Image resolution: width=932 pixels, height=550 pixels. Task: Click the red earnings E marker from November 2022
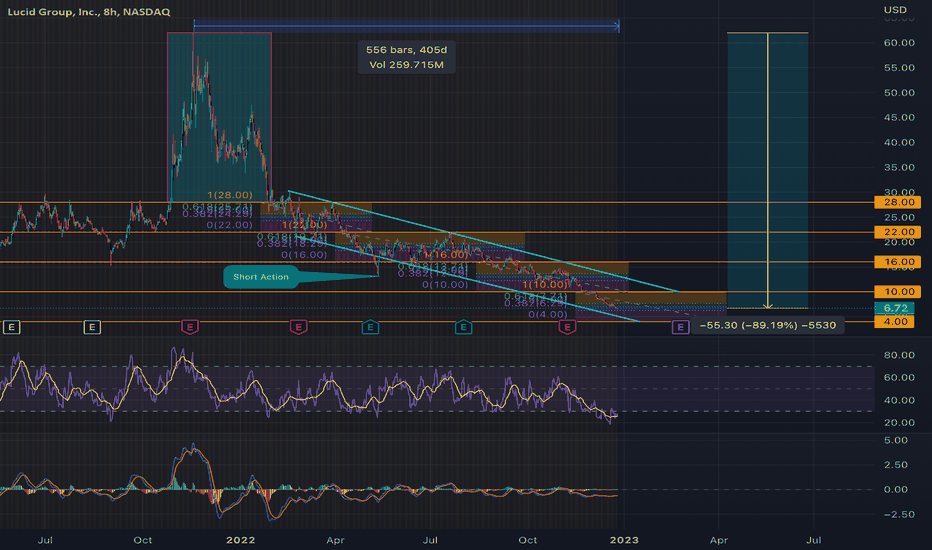(x=568, y=326)
